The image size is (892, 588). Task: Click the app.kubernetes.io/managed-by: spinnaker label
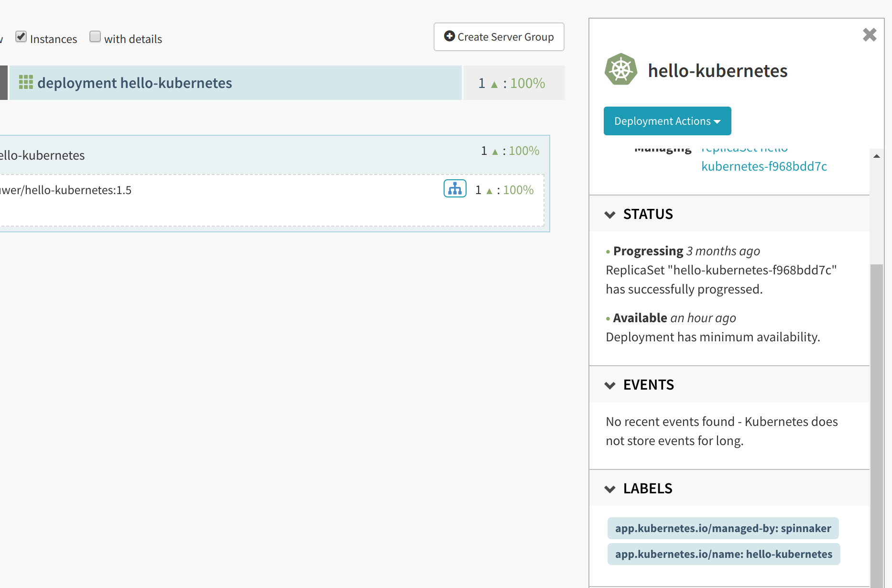pyautogui.click(x=723, y=528)
